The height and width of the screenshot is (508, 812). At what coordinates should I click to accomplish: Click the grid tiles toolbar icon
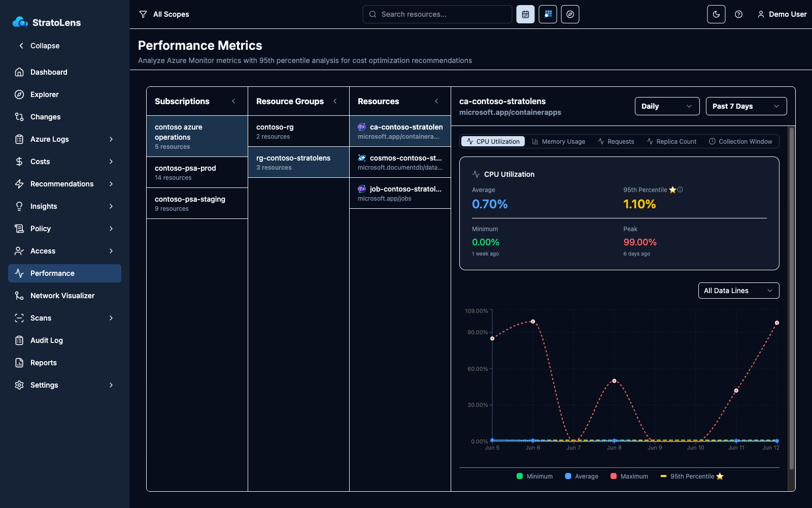[x=548, y=14]
